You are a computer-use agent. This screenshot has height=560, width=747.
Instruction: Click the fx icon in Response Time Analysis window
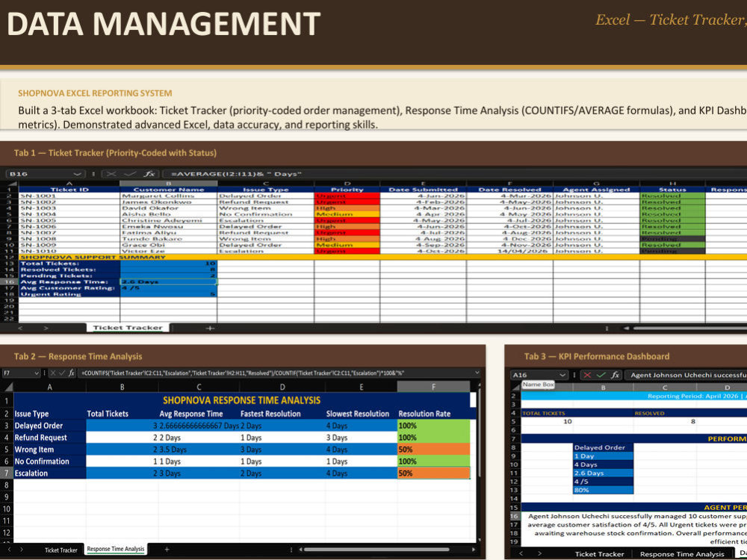(x=71, y=373)
